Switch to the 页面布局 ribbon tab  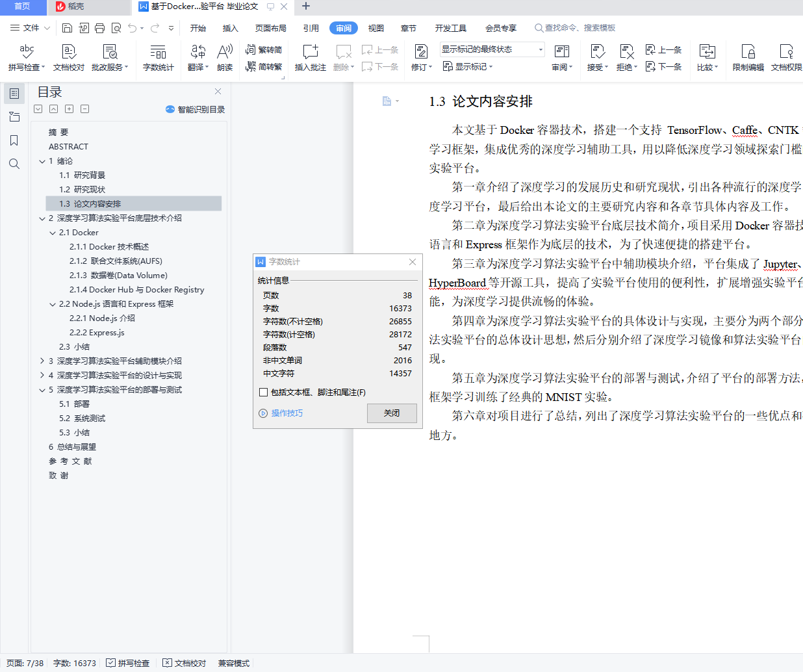(x=271, y=28)
